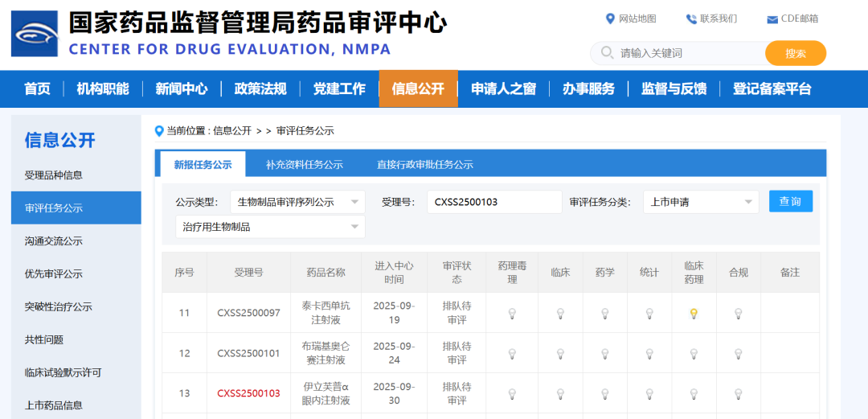Open 监督与反馈 navigation menu
The image size is (868, 419).
674,88
